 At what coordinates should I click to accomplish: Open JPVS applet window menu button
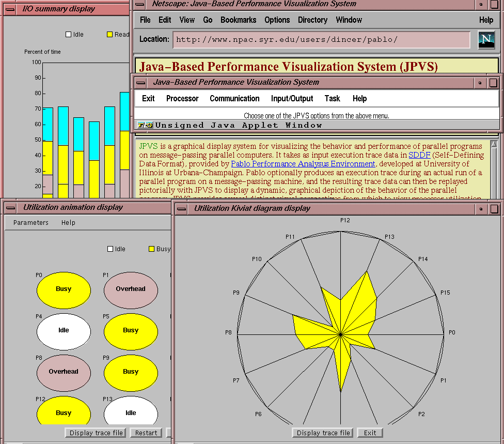pyautogui.click(x=140, y=83)
